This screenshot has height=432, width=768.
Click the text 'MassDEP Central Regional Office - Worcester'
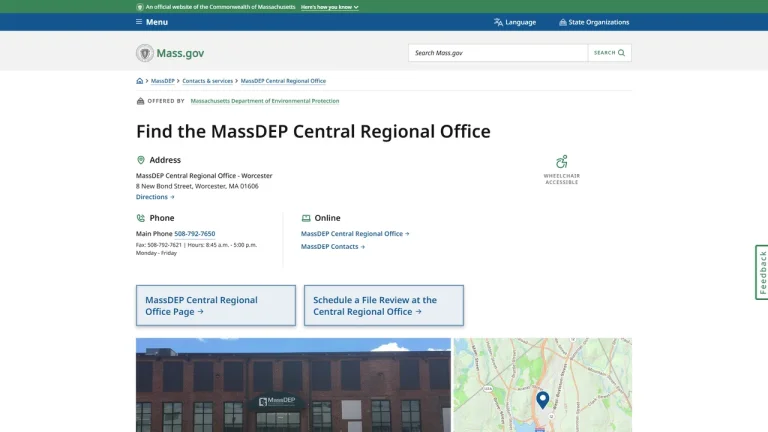coord(204,175)
